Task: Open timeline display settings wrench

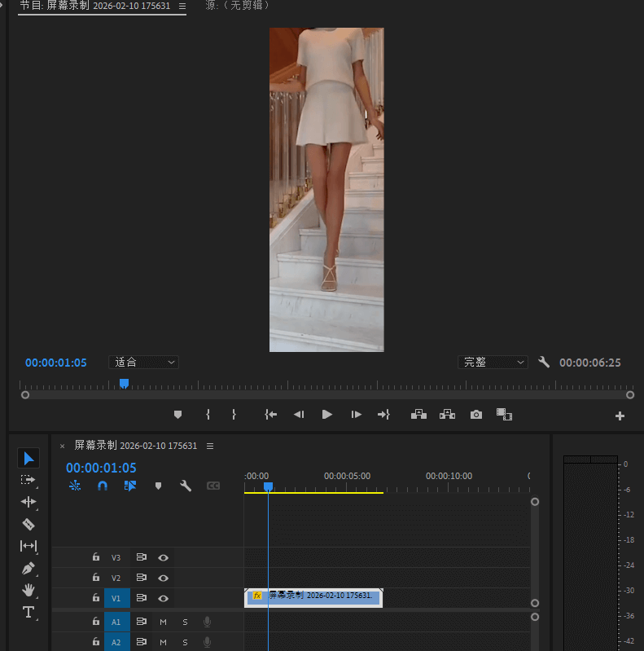Action: point(186,486)
